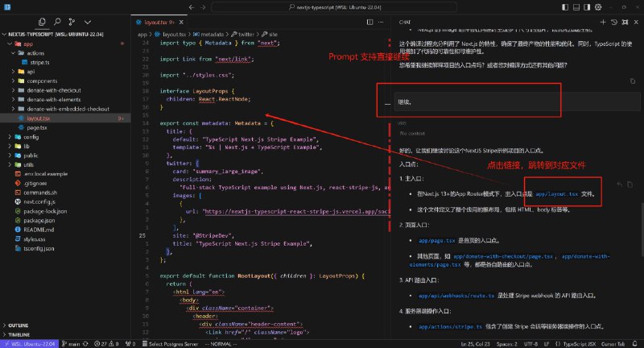
Task: Toggle the primary sidebar layout icon
Action: coord(565,7)
